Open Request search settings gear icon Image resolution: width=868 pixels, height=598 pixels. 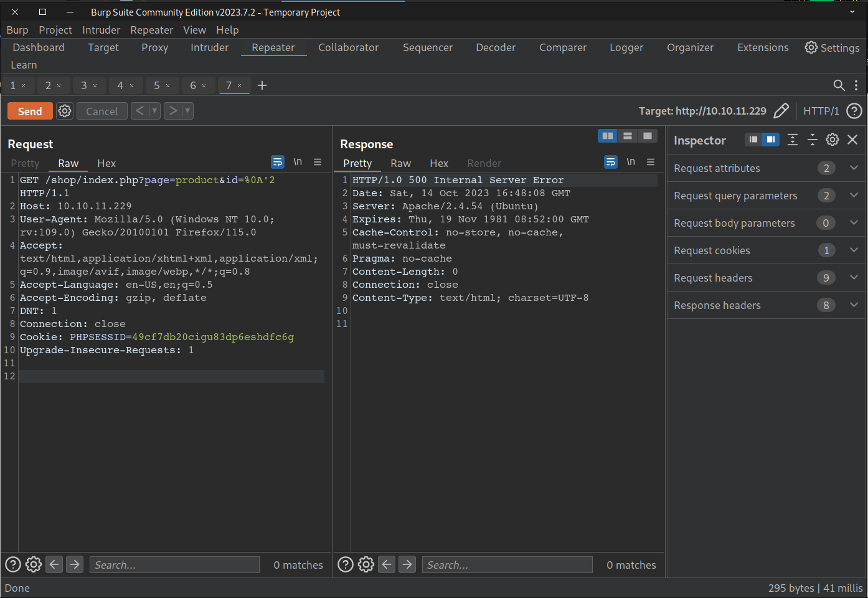point(34,564)
